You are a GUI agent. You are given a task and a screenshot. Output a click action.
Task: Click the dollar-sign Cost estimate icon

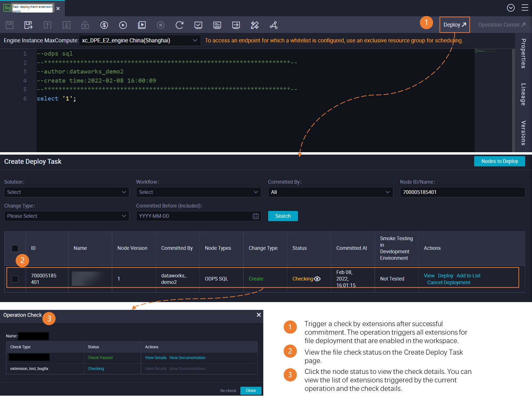[x=104, y=25]
